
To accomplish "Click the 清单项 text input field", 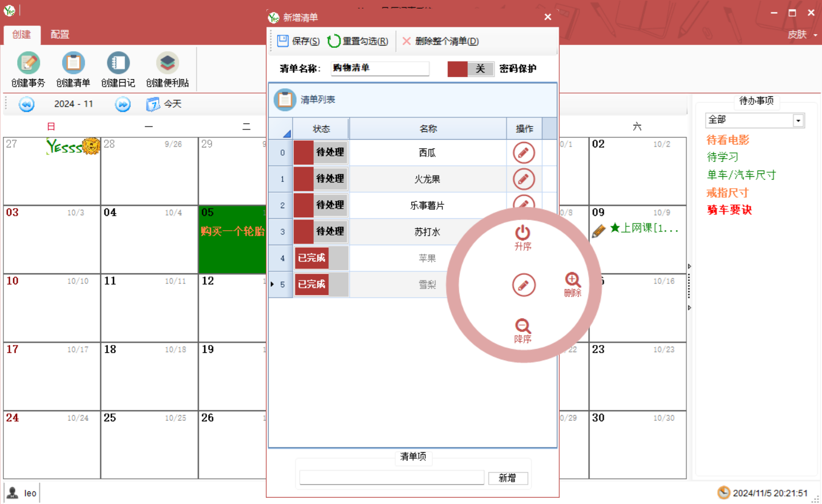I will (x=391, y=478).
